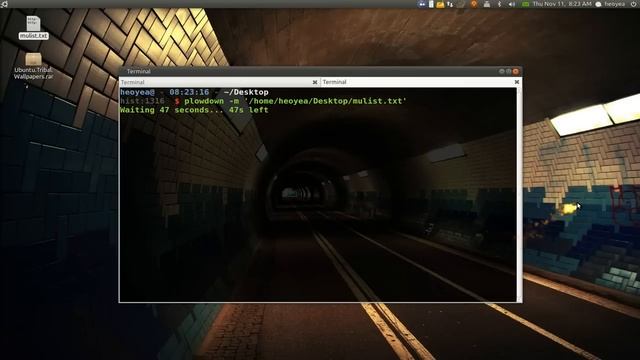Viewport: 640px width, 360px height.
Task: Click the Terminal window title bar text
Action: tap(138, 71)
